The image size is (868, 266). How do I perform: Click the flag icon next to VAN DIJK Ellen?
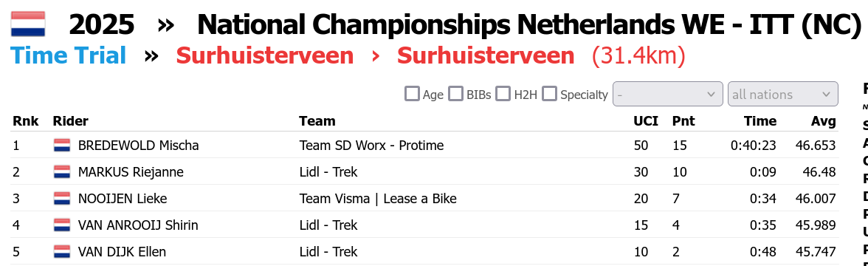[x=62, y=252]
